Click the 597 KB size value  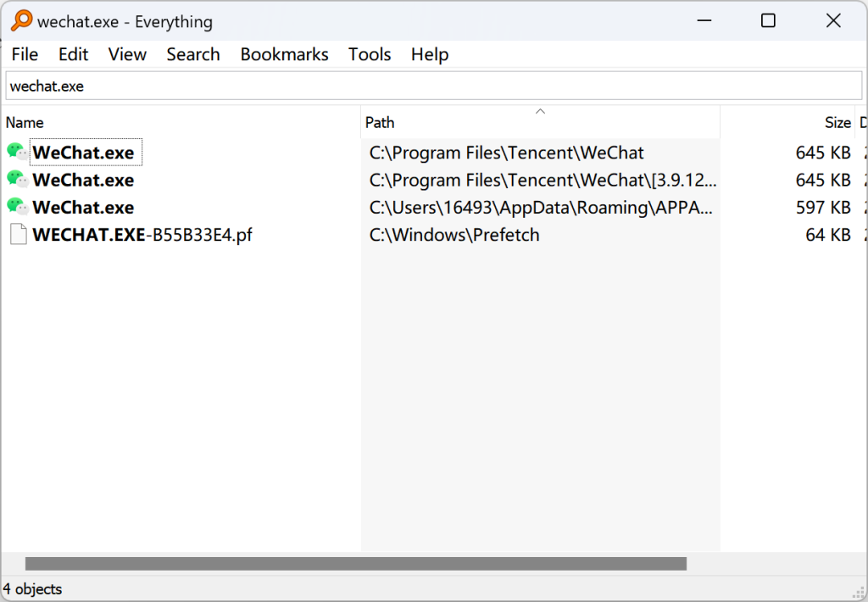coord(823,208)
